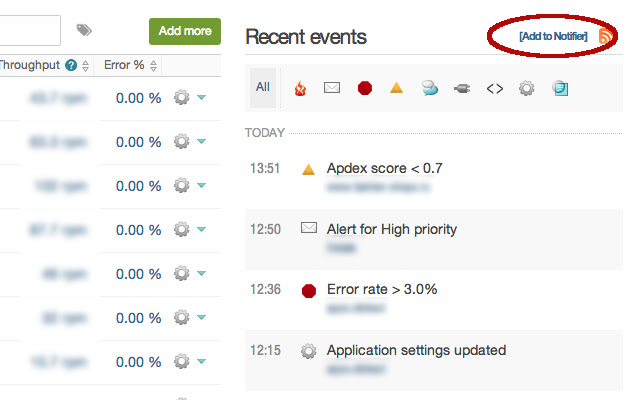Open the Application settings updated event
The image size is (640, 400).
pyautogui.click(x=416, y=350)
